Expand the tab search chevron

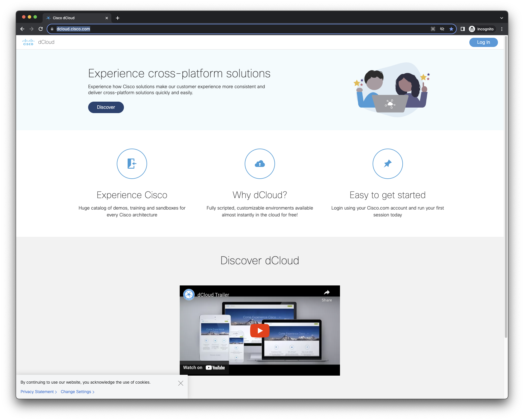502,18
